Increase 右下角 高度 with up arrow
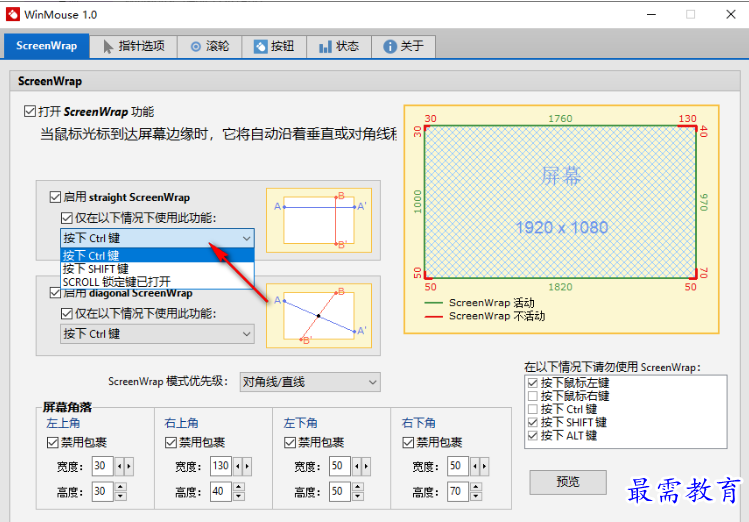This screenshot has width=749, height=522. (476, 487)
